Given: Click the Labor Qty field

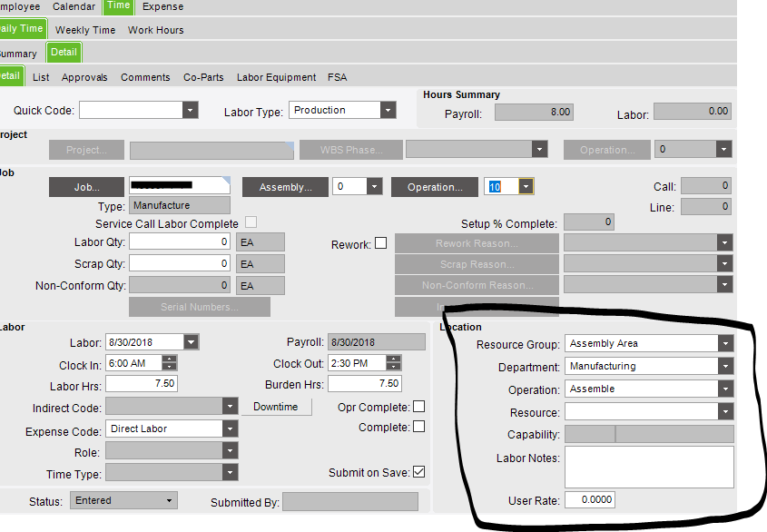Looking at the screenshot, I should (180, 241).
